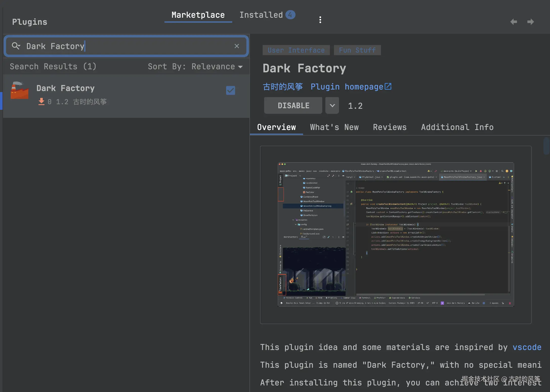Click the red download count icon

pos(41,102)
